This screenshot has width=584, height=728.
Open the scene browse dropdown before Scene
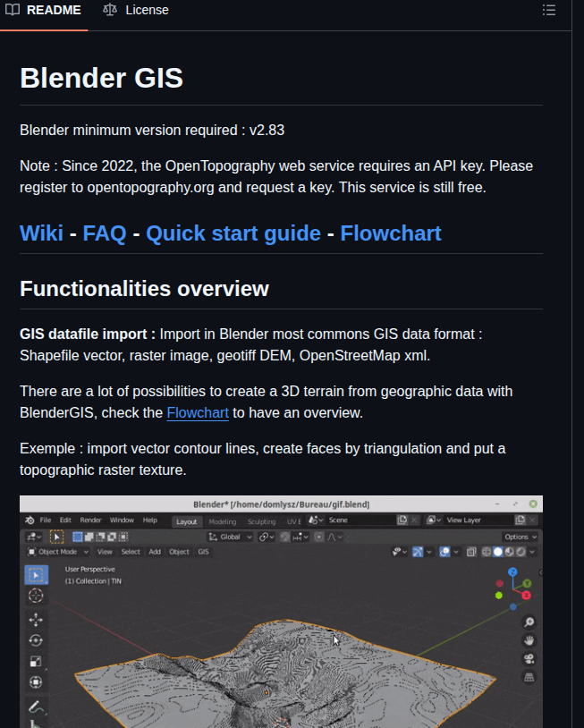point(316,520)
